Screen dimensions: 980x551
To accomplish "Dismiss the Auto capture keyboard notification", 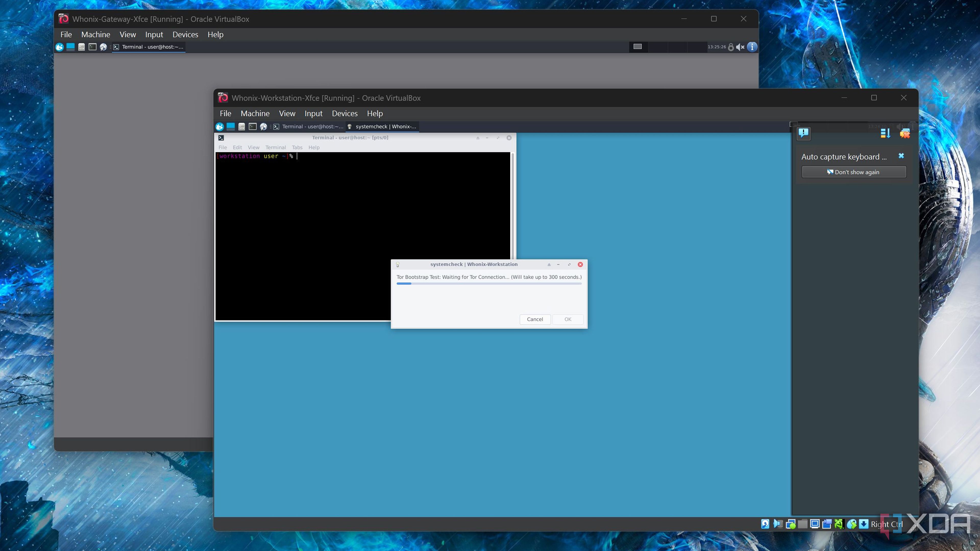I will (x=901, y=156).
